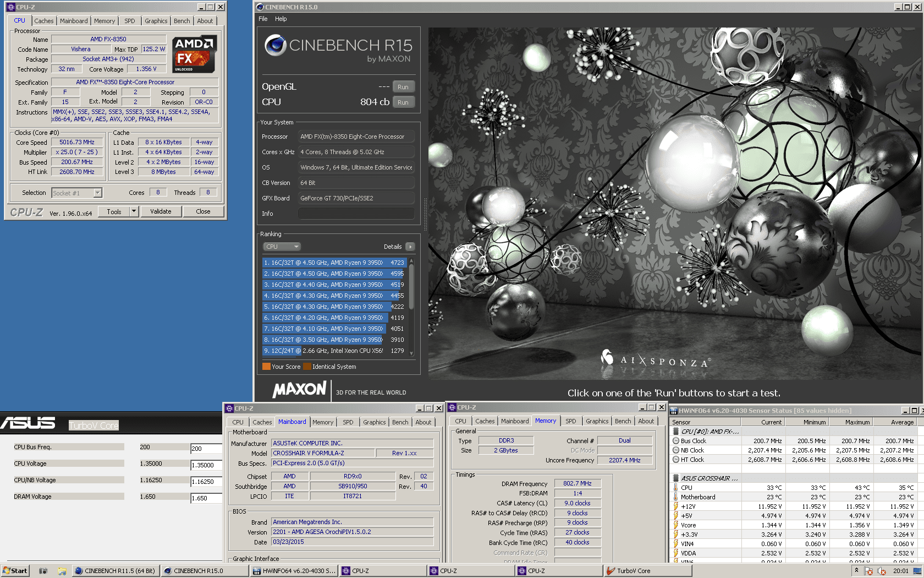Click the Motherboard thermometer icon in HWiNFO64
The image size is (924, 578).
(x=676, y=497)
